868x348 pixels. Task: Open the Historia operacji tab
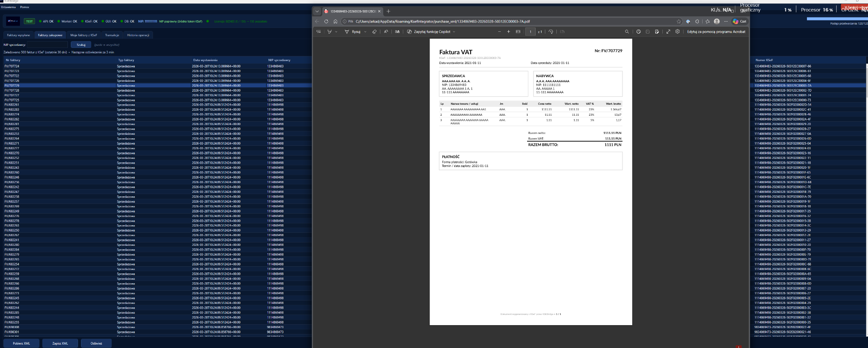[138, 35]
